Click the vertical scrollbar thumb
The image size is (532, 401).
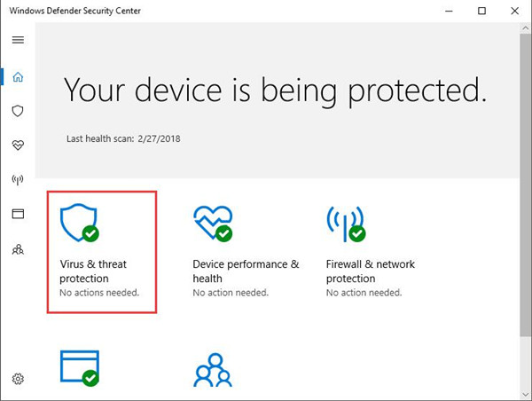coord(526,185)
